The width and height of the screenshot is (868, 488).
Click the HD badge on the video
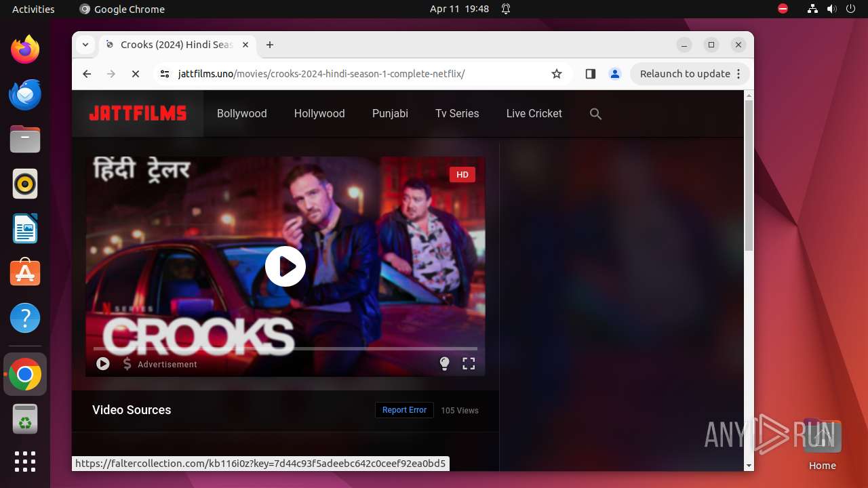coord(462,175)
